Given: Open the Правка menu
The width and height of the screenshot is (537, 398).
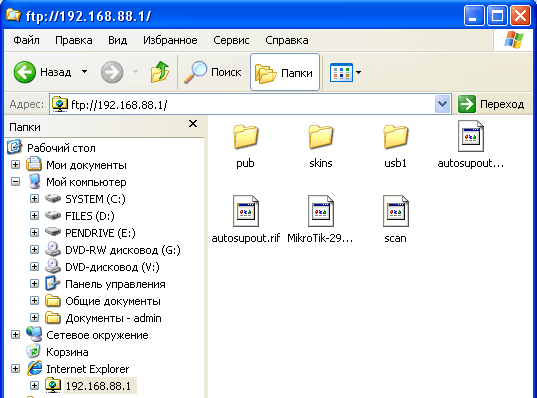Looking at the screenshot, I should tap(74, 40).
